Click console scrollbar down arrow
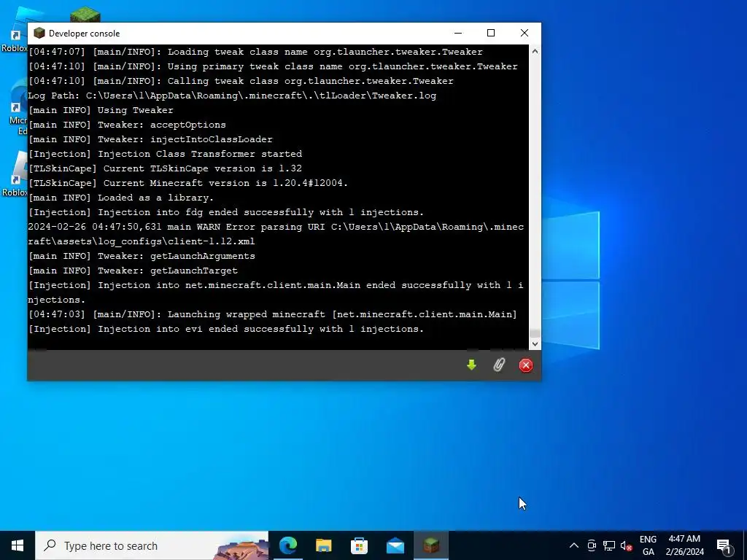 (535, 344)
